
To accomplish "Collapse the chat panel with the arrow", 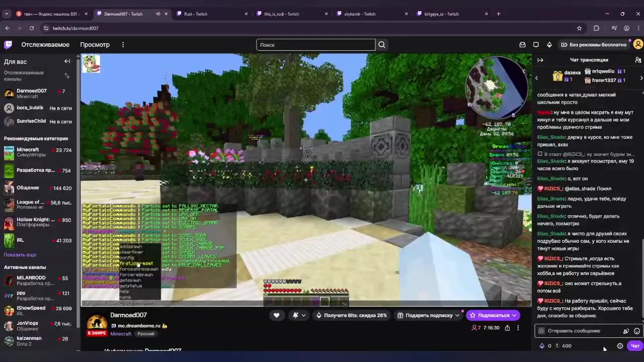I will [x=540, y=60].
